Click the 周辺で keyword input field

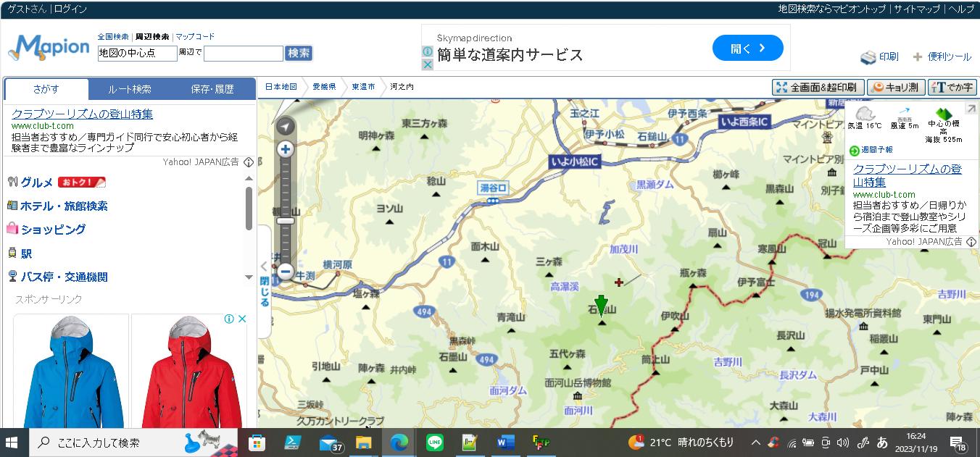pos(244,54)
